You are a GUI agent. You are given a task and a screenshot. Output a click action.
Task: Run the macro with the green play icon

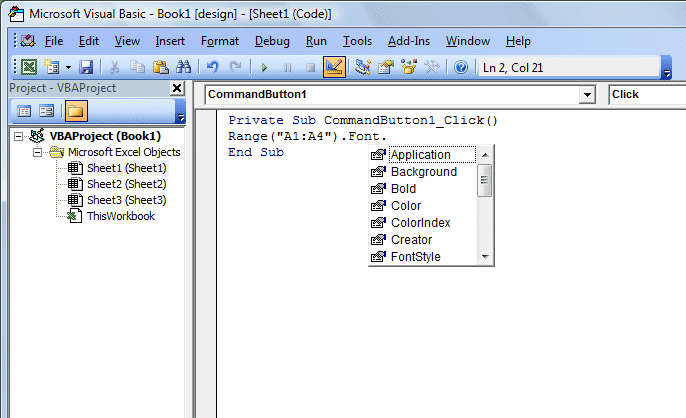pyautogui.click(x=264, y=67)
